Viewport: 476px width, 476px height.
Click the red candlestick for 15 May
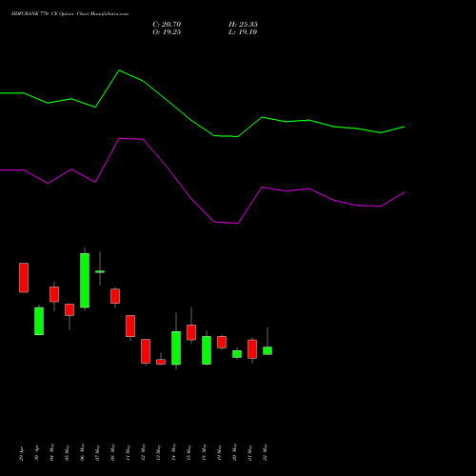(191, 332)
